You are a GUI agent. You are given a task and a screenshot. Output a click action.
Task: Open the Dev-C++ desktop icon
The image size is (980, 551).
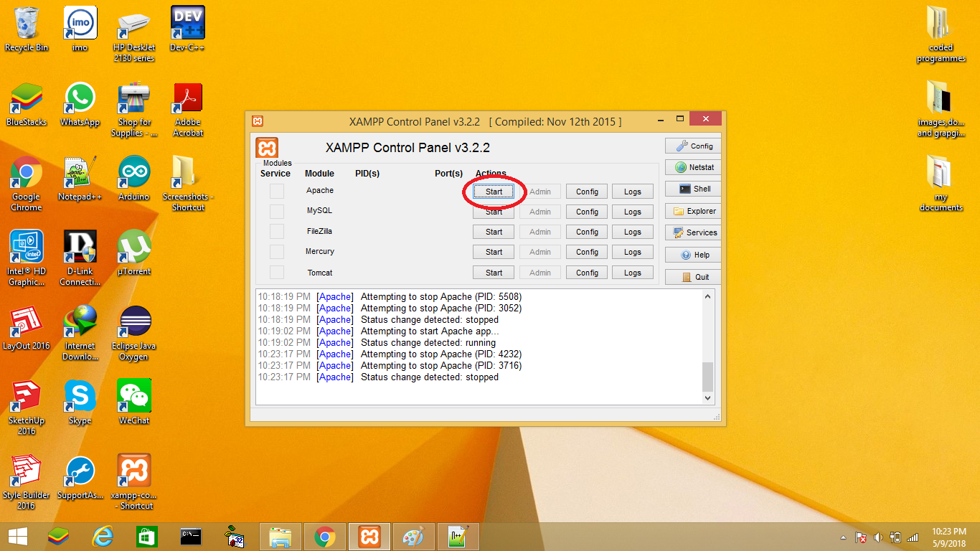click(x=187, y=29)
